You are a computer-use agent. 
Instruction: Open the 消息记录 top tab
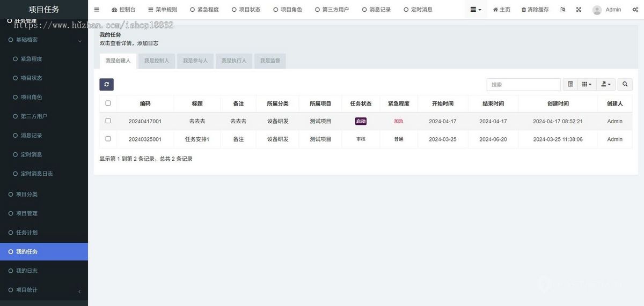(377, 10)
